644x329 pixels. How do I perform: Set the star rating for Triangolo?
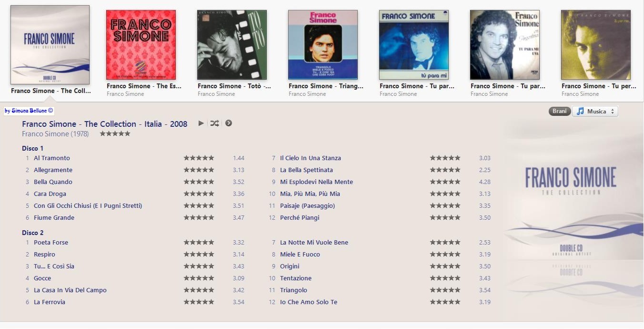point(445,290)
